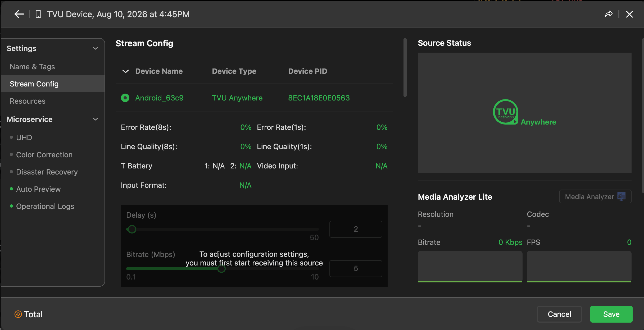Select the Android_63c9 device radio button
644x330 pixels.
click(x=125, y=98)
